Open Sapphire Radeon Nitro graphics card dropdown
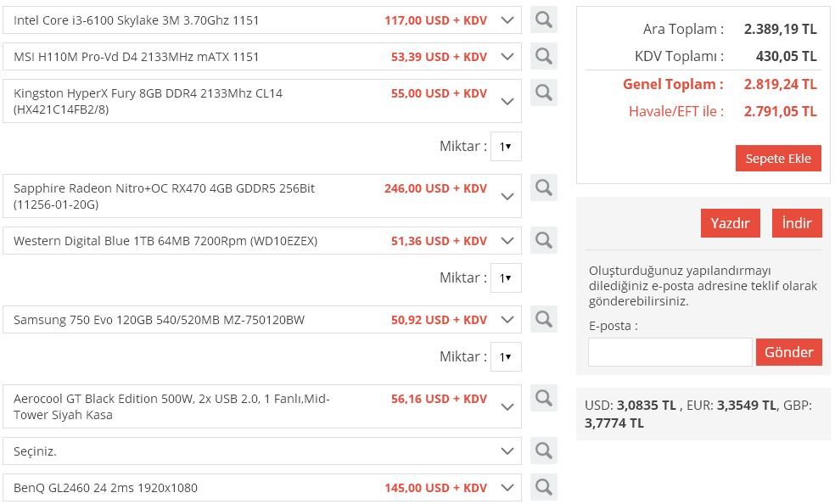Viewport: 835px width, 504px height. [507, 196]
